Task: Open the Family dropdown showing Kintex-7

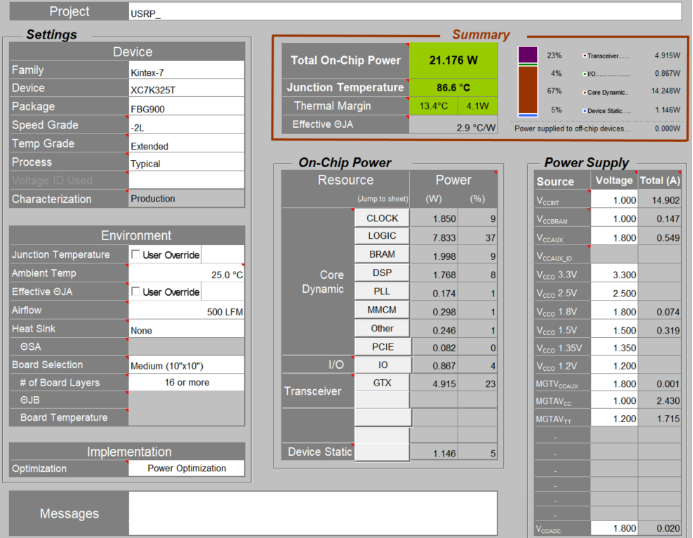Action: pyautogui.click(x=186, y=71)
